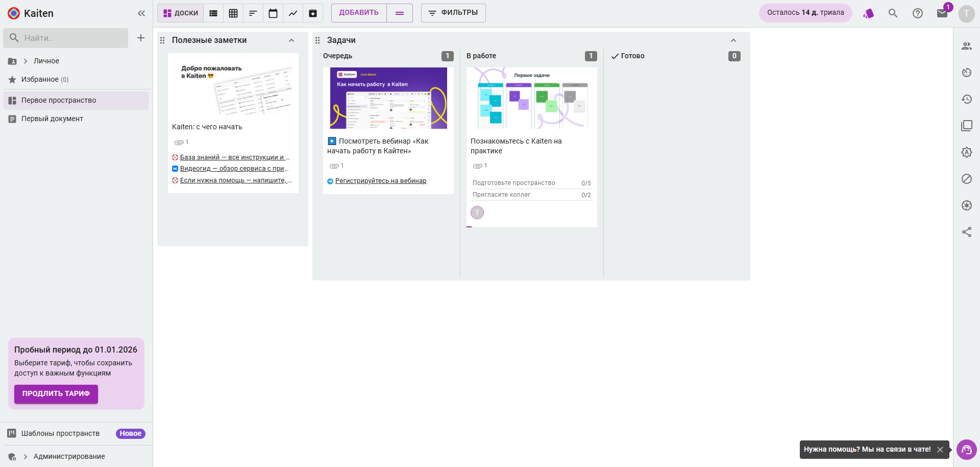Expand the Администрирование section

pyautogui.click(x=26, y=457)
